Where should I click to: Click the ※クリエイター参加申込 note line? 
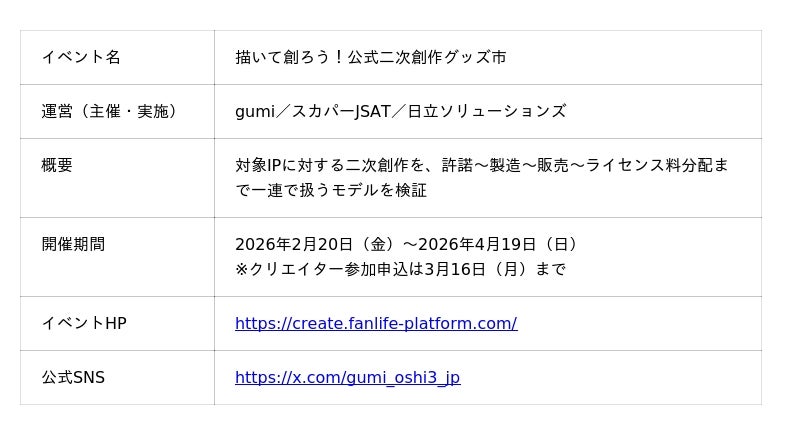click(x=400, y=269)
